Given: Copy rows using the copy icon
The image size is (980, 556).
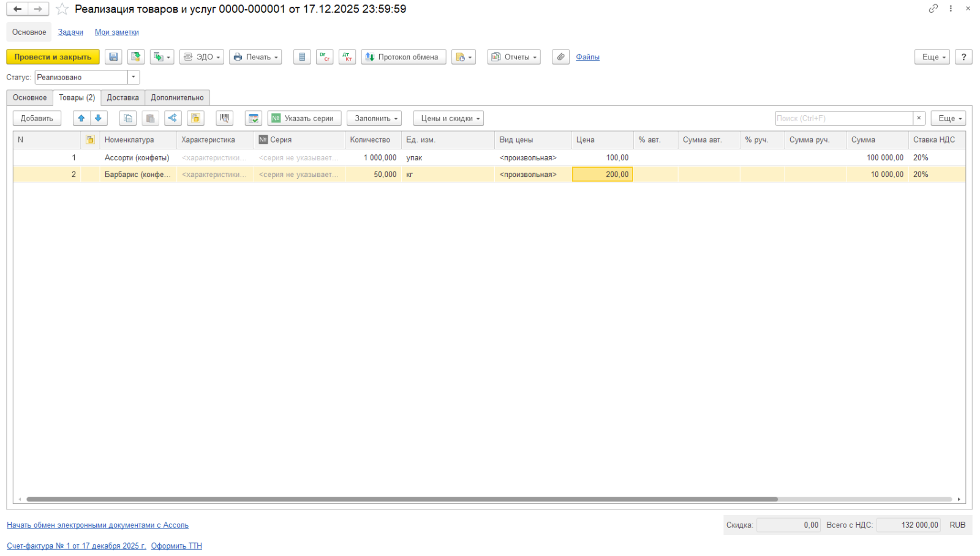Looking at the screenshot, I should (x=128, y=118).
